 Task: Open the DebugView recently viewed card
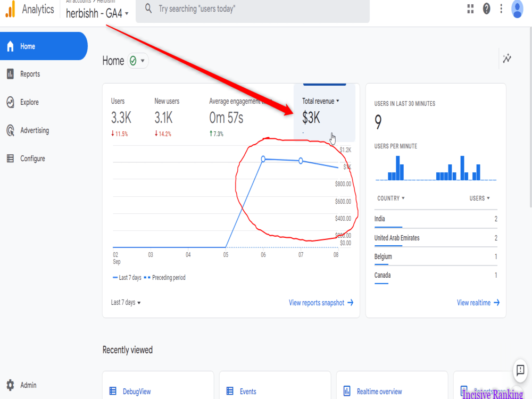coord(158,385)
